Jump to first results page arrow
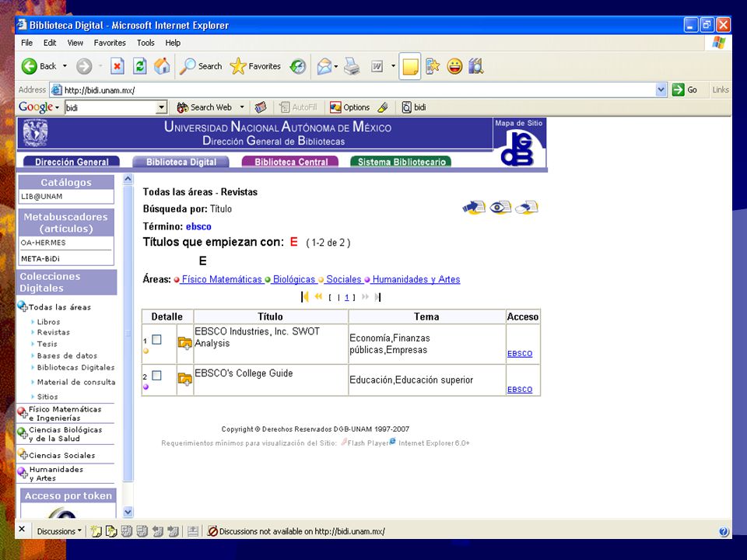Screen dimensions: 747x560 pos(305,297)
